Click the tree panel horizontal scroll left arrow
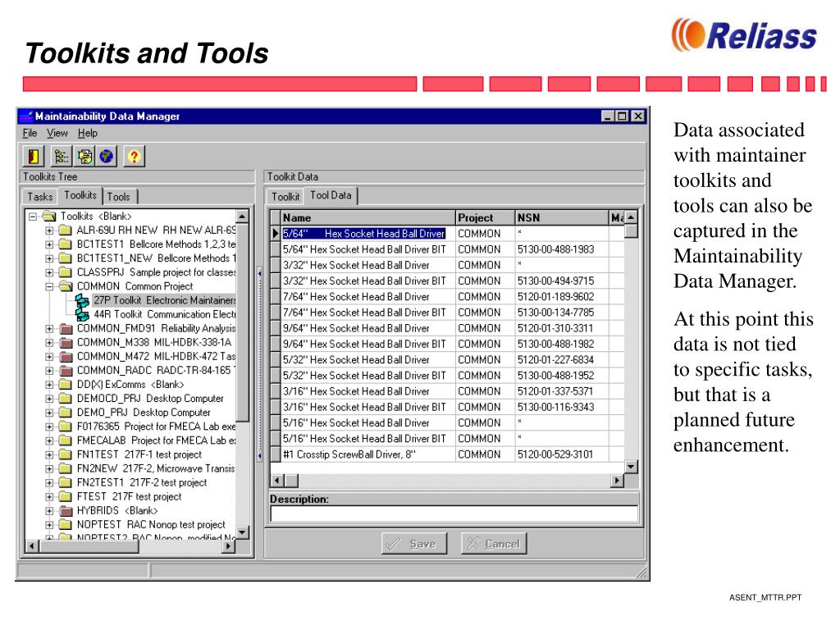 pyautogui.click(x=32, y=546)
